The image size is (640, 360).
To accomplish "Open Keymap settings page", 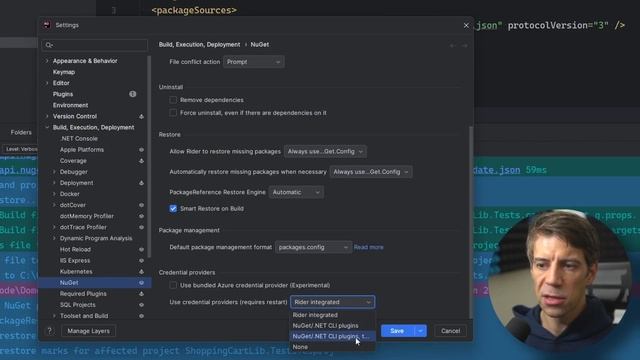I will [x=64, y=72].
